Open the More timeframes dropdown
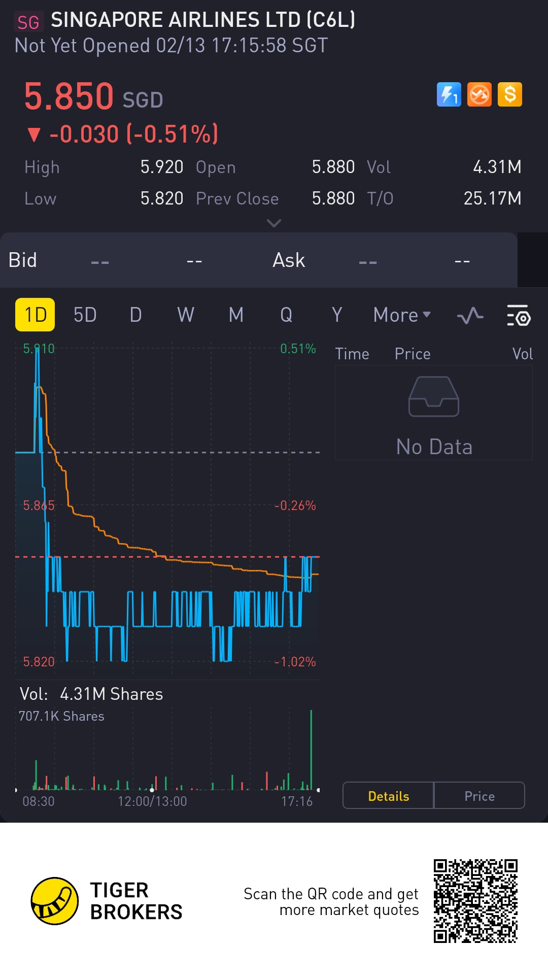 coord(402,315)
